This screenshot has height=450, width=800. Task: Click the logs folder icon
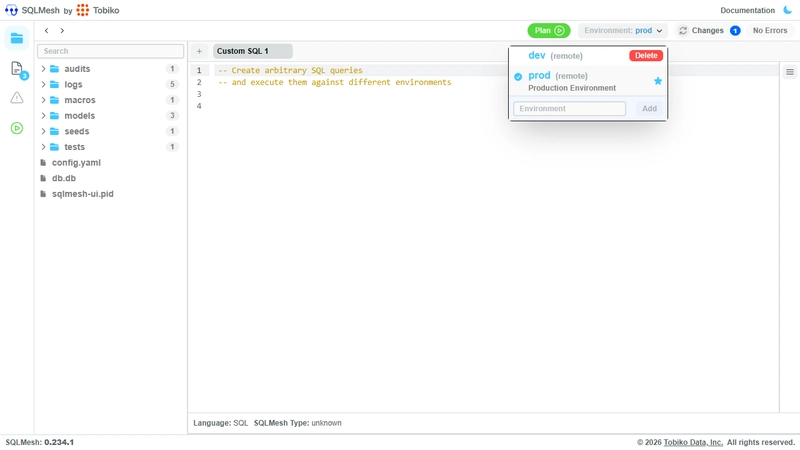point(55,85)
